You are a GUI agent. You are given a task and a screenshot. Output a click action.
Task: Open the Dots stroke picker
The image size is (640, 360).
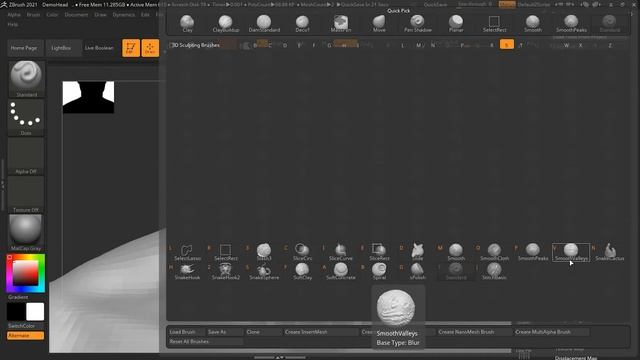[26, 118]
